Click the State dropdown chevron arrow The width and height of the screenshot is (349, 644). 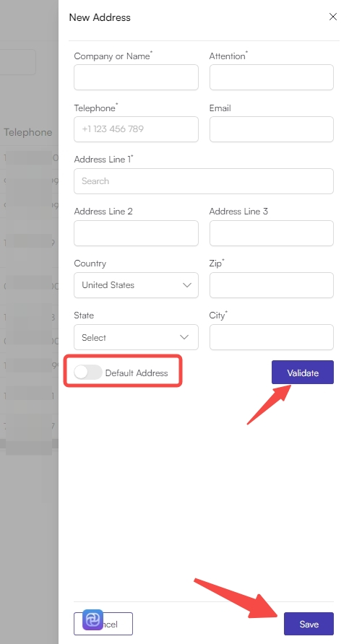point(184,337)
